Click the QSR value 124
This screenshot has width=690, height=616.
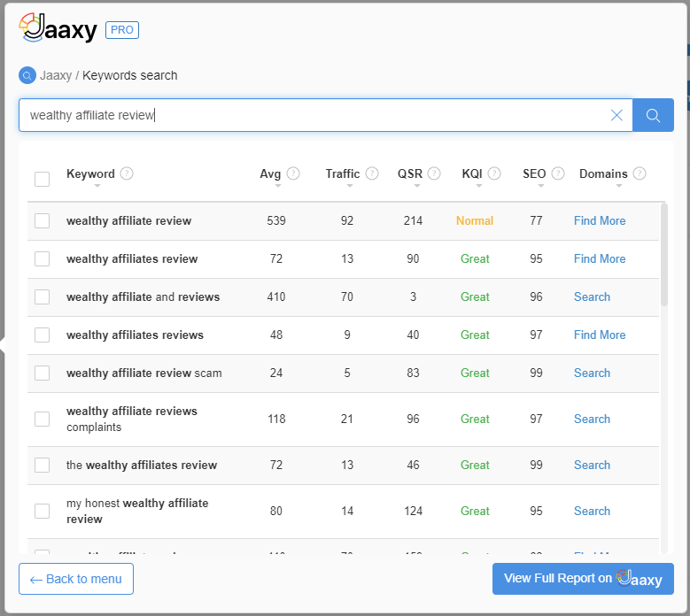tap(414, 511)
